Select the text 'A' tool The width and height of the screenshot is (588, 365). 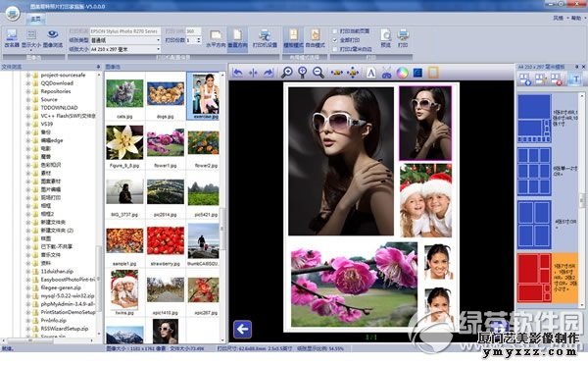click(370, 73)
